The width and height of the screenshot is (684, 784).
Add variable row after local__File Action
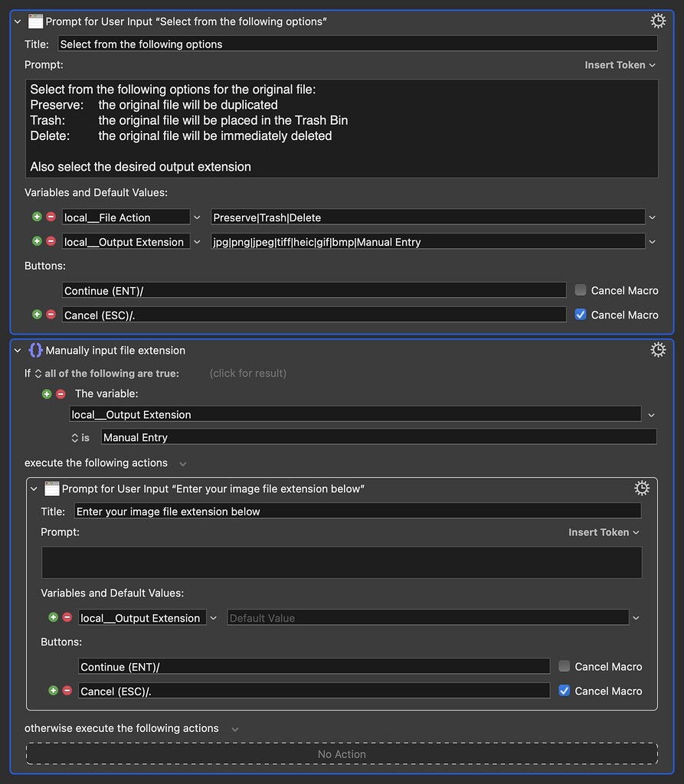(37, 217)
